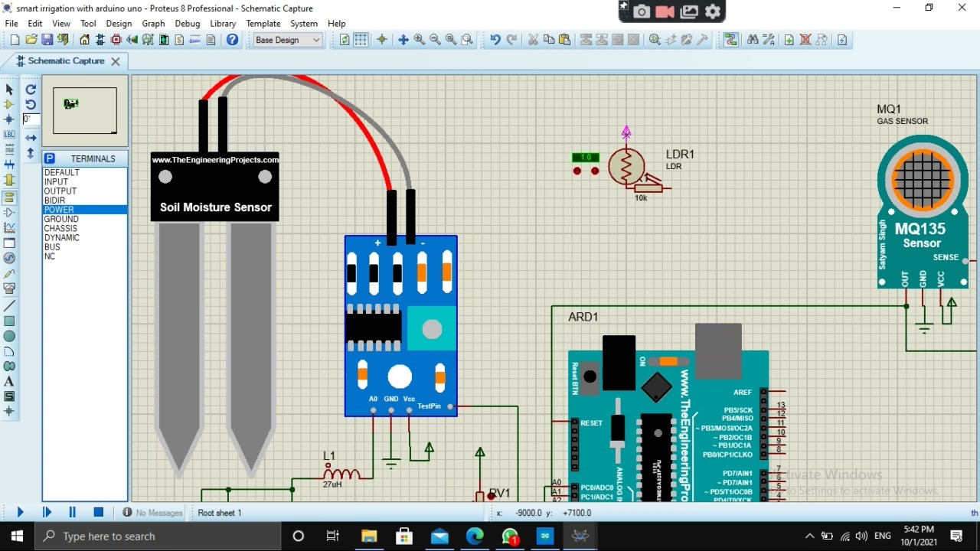Select GROUND in the terminals list

(x=85, y=219)
